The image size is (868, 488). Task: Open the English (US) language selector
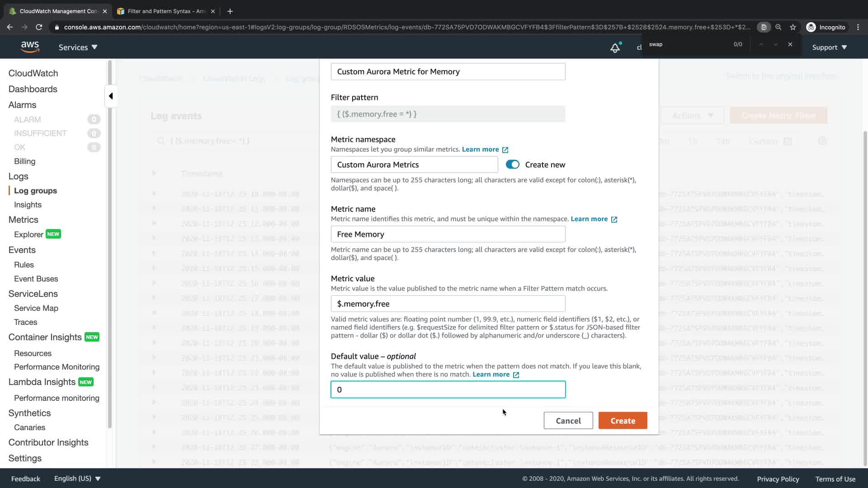pos(77,479)
